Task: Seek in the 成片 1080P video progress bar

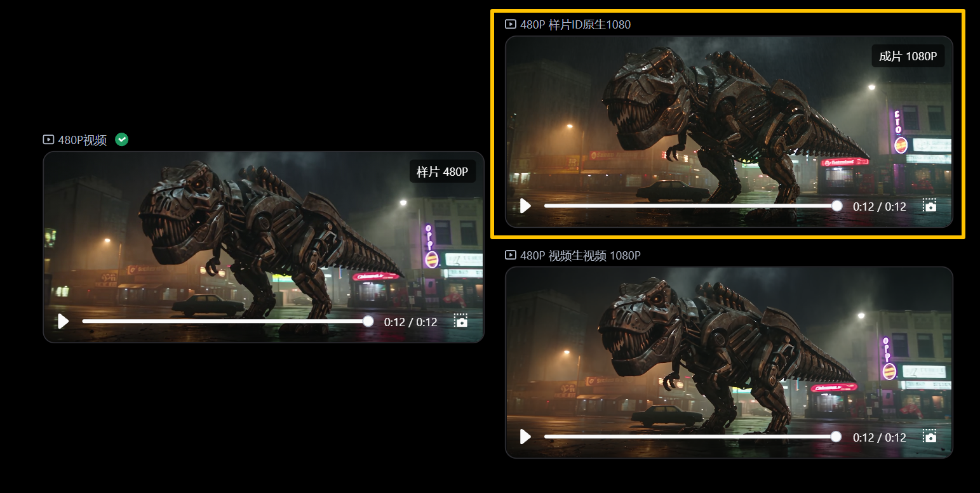Action: point(694,206)
